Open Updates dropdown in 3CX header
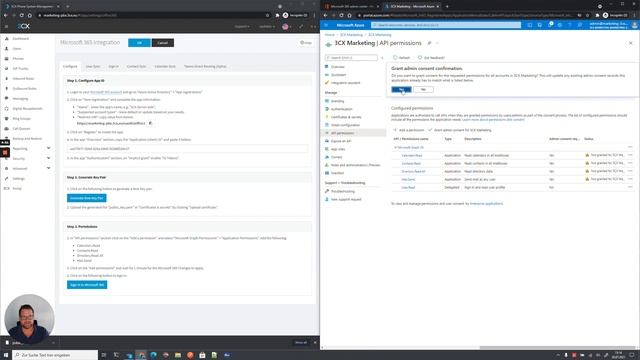The width and height of the screenshot is (640, 360). 267,27
